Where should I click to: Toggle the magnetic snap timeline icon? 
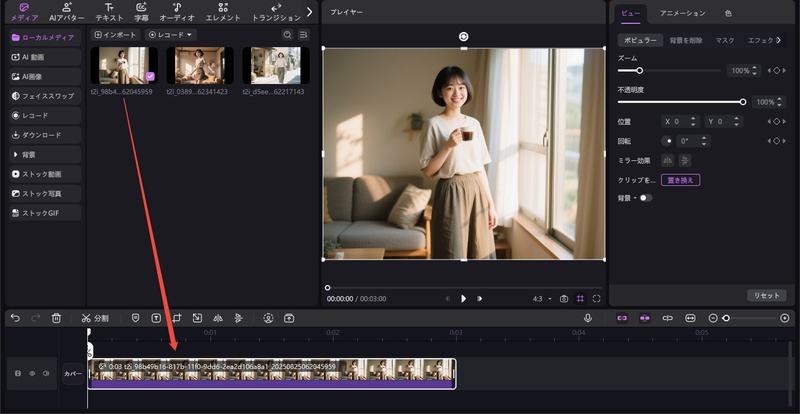645,318
